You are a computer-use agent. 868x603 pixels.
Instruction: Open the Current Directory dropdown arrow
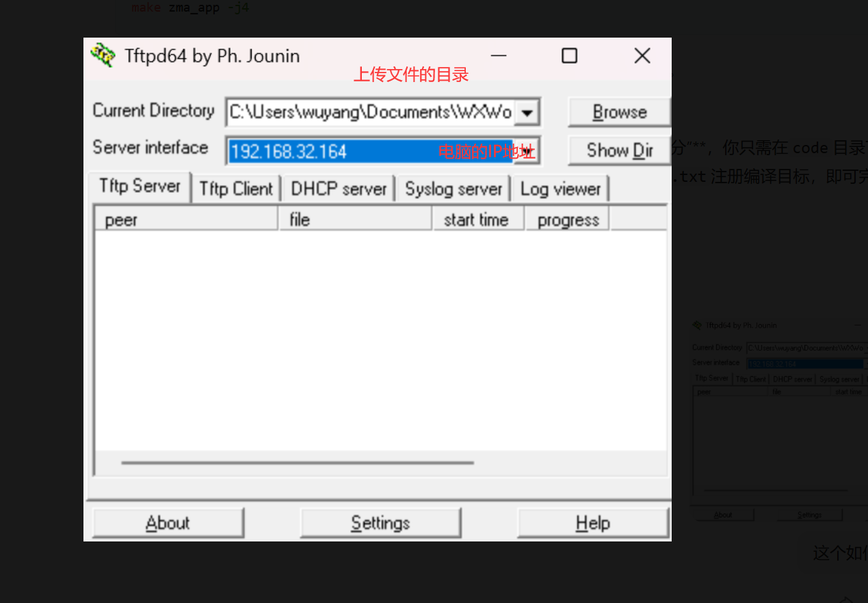coord(526,113)
